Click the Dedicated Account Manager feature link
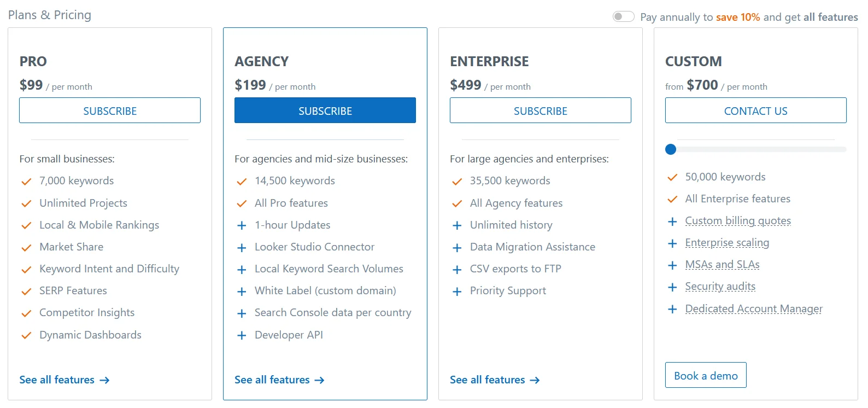The image size is (868, 408). tap(754, 308)
